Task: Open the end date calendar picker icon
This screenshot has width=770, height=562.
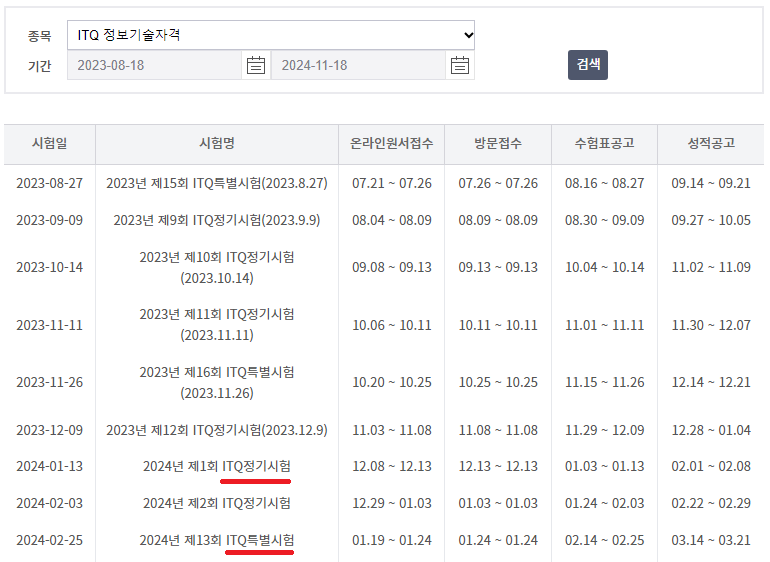Action: click(x=460, y=65)
